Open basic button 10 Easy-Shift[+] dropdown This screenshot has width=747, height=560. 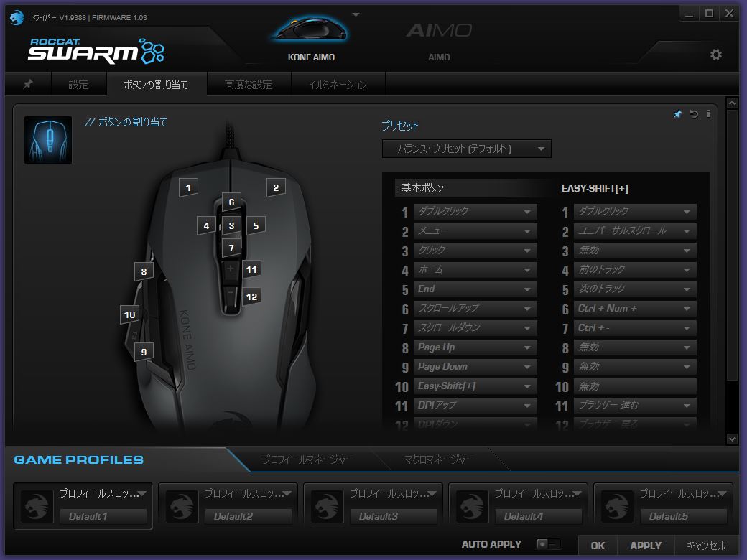click(x=475, y=386)
